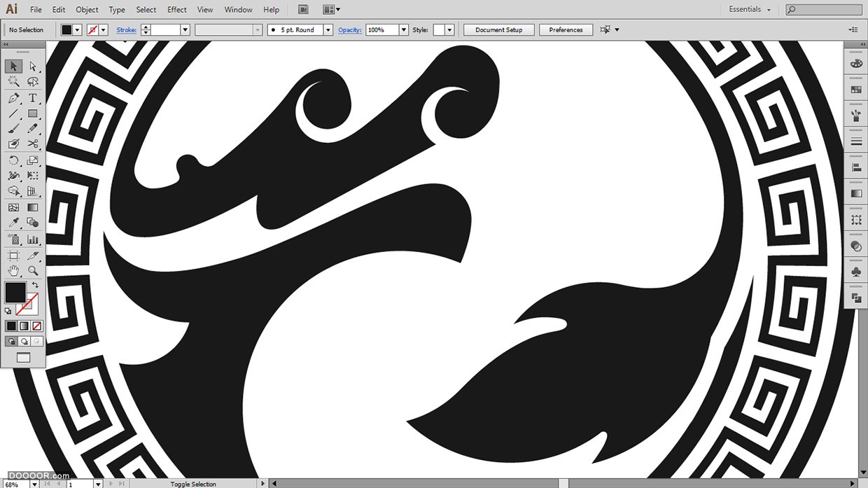Click the large Fill color box
Viewport: 868px width, 488px height.
(15, 292)
